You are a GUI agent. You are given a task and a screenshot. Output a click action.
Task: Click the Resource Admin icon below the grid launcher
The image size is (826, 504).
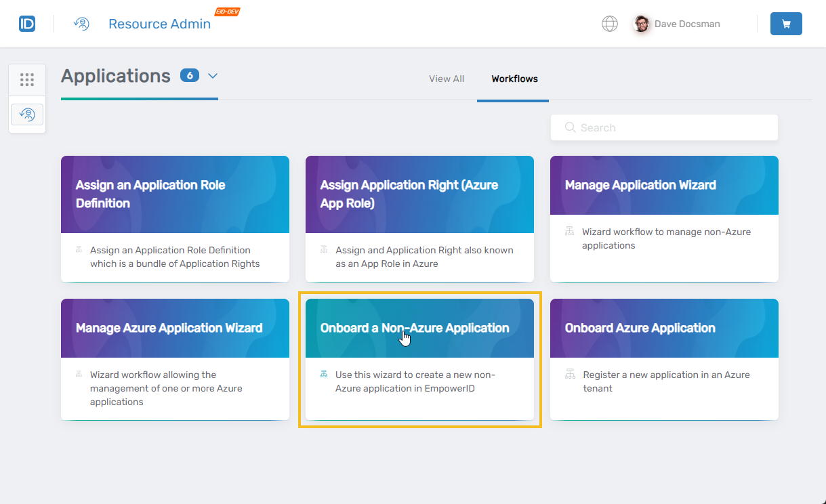click(x=27, y=114)
